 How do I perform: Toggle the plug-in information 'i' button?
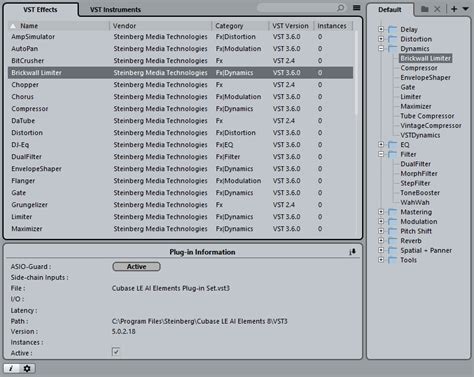11,368
